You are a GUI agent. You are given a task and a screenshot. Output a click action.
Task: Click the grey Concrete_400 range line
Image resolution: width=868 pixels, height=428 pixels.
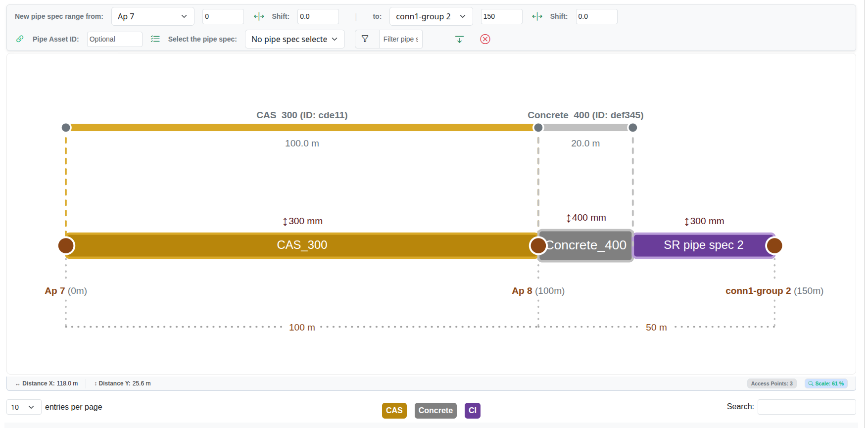[585, 128]
